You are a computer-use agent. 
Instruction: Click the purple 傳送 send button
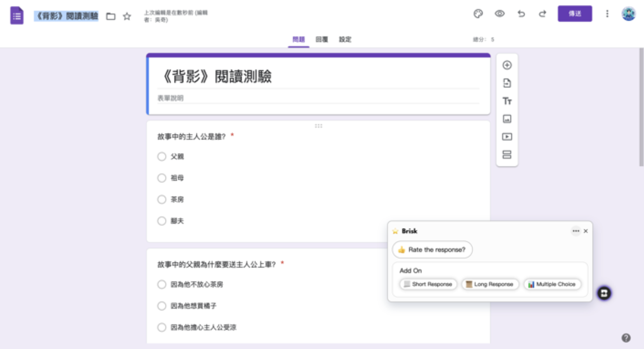575,14
